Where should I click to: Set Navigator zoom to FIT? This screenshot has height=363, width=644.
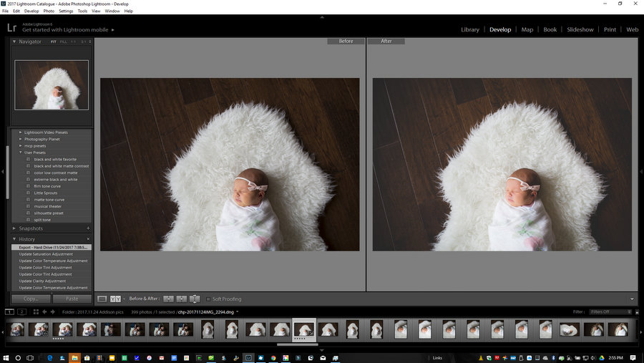[x=54, y=42]
